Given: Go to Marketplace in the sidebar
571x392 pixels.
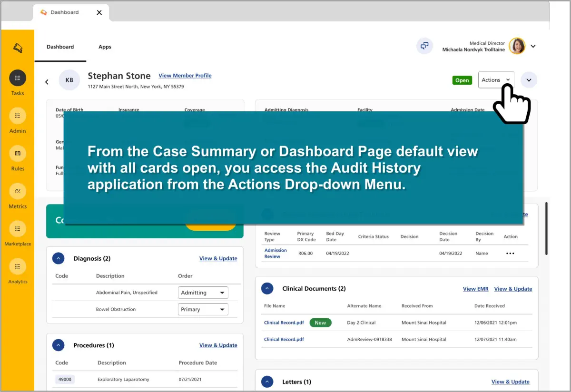Looking at the screenshot, I should (x=18, y=228).
